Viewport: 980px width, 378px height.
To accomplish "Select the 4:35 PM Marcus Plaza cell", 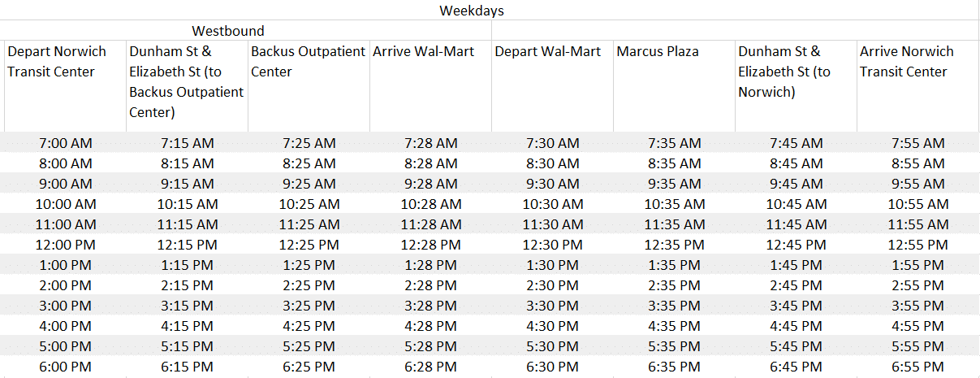I will [674, 326].
